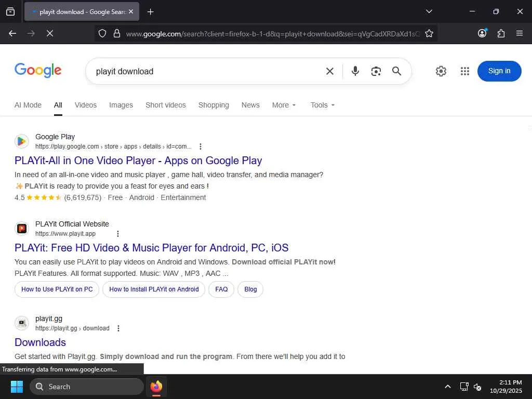Screen dimensions: 532x399
Task: Open the Blog chip
Action: click(x=250, y=289)
